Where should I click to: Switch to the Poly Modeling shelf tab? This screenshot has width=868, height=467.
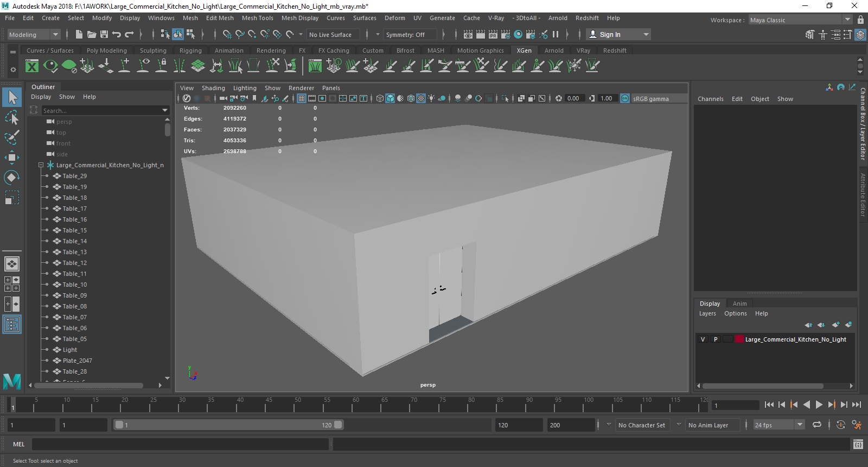click(x=106, y=51)
